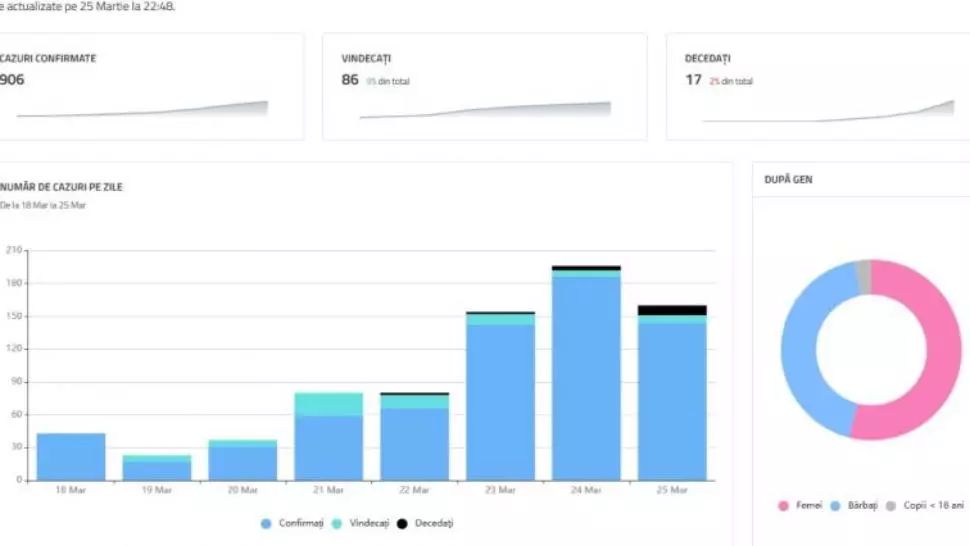Click the gray children donut segment
Screen dimensions: 970x546
pos(862,269)
